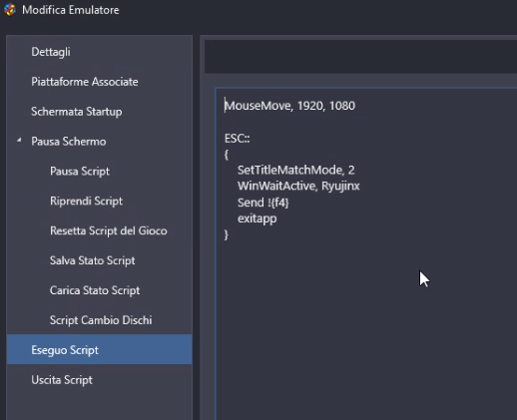517x420 pixels.
Task: Click the ESC:: hotkey line in script
Action: [238, 139]
